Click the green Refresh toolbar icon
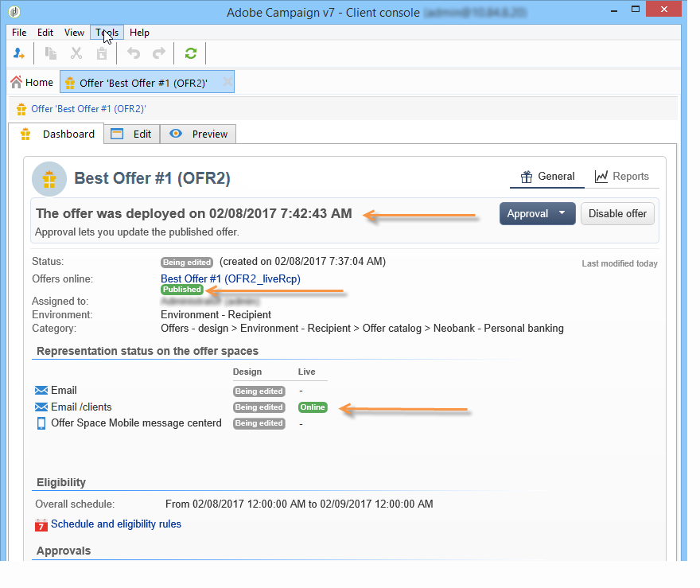The image size is (700, 588). click(x=191, y=53)
